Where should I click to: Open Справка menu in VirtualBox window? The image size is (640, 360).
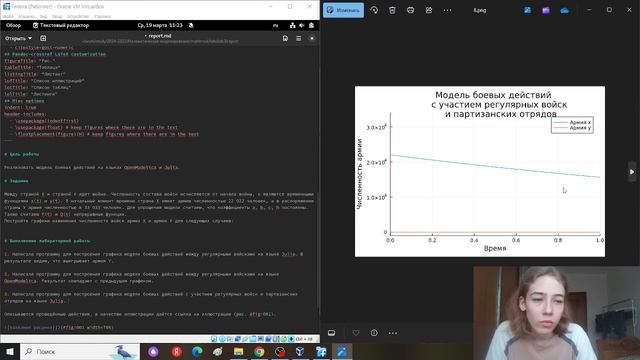pyautogui.click(x=102, y=17)
